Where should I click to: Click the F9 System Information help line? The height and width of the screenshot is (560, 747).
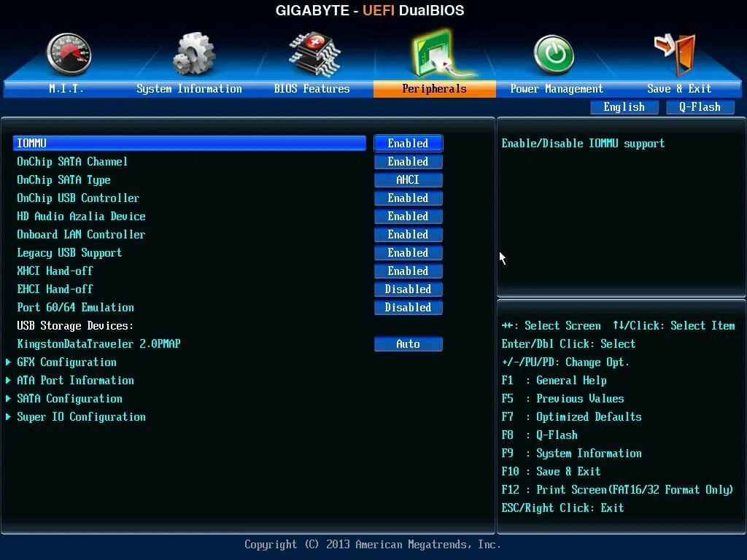coord(572,454)
